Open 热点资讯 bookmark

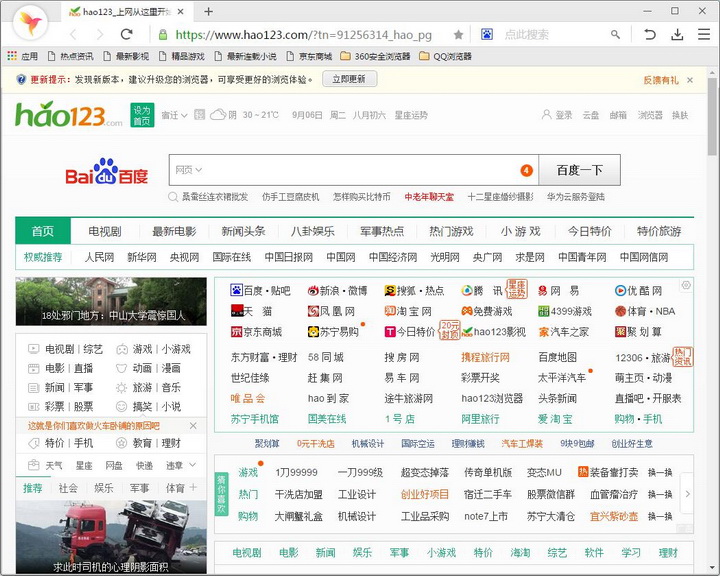pos(71,56)
